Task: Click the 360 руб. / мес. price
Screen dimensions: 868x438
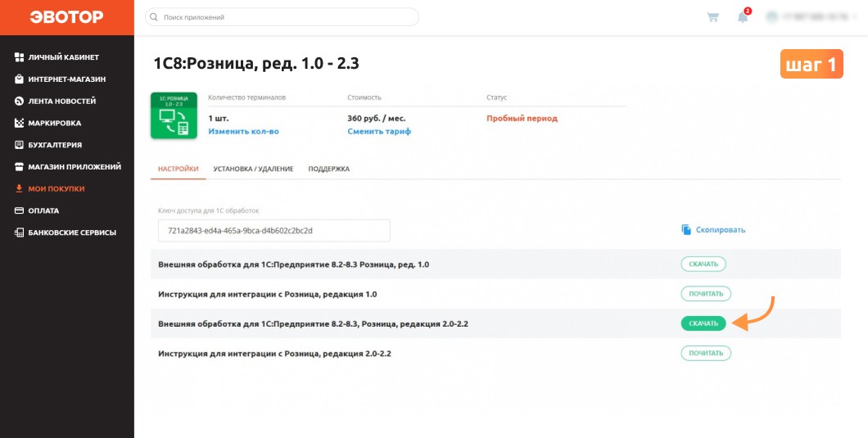Action: (x=377, y=119)
